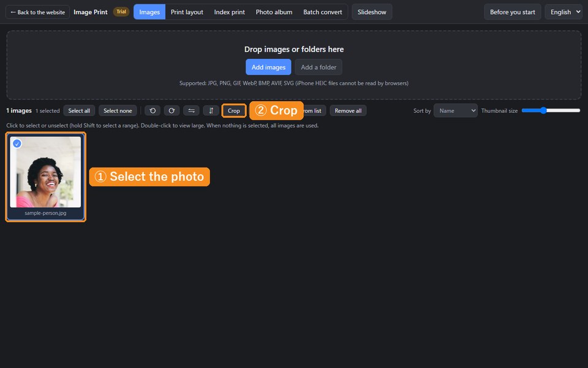Click the Add images button

(x=268, y=67)
